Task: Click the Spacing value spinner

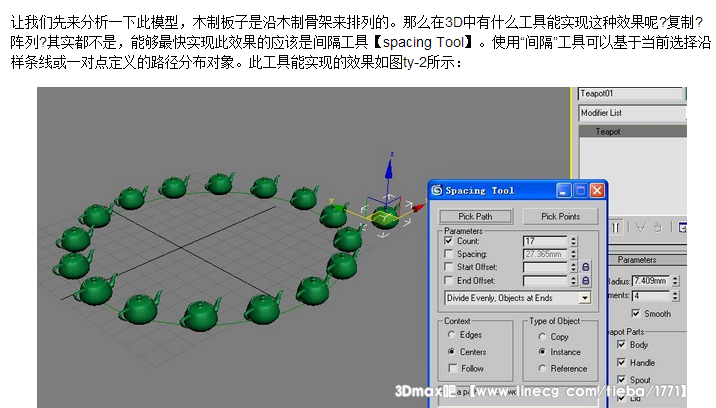Action: click(x=574, y=254)
